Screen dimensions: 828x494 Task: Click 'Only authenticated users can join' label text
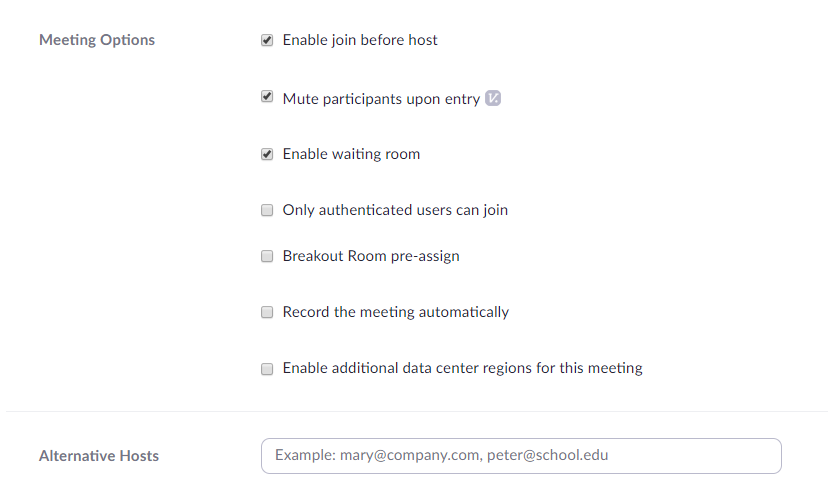395,210
